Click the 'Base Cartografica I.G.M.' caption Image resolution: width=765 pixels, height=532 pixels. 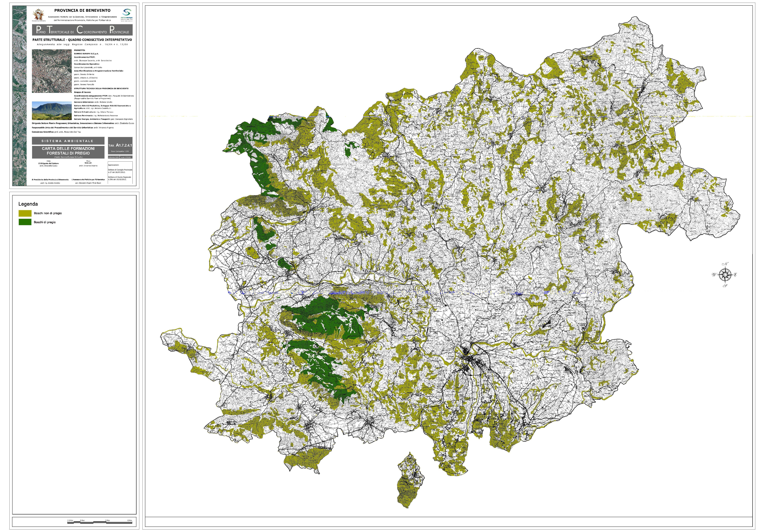coord(120,152)
